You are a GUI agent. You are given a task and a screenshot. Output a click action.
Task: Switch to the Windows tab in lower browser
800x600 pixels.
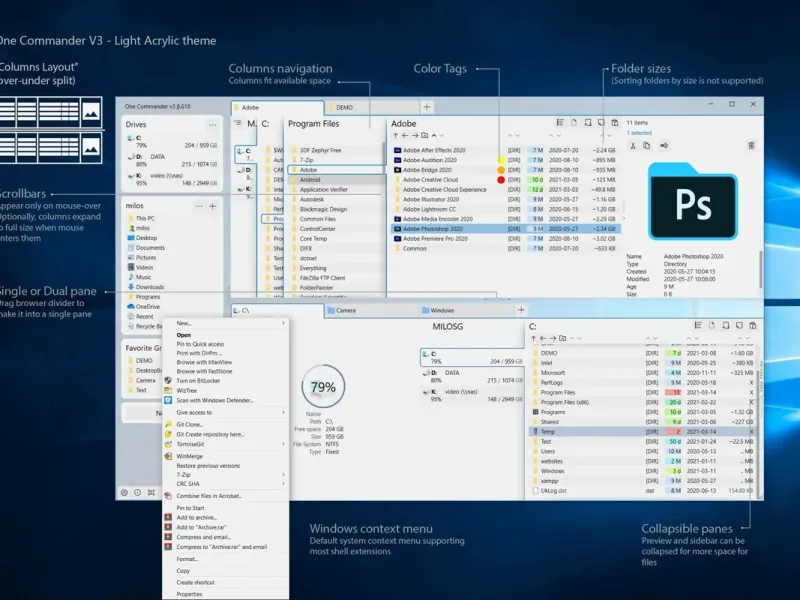465,310
